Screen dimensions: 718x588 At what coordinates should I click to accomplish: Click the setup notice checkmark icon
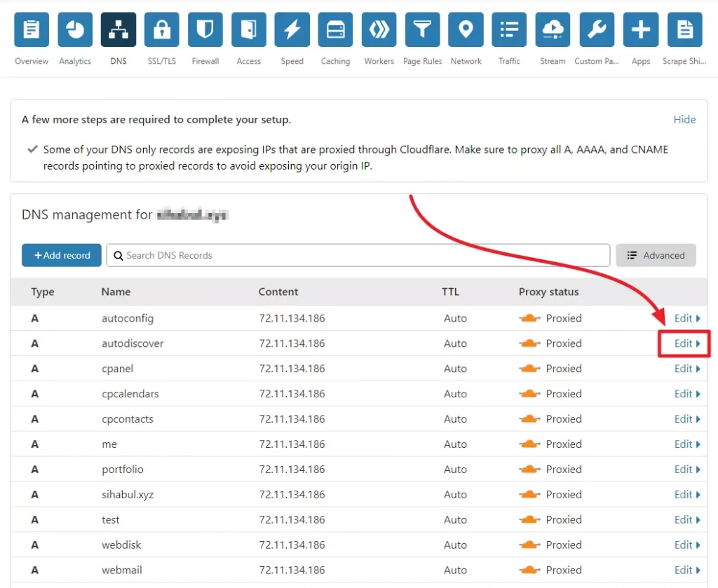click(x=32, y=149)
